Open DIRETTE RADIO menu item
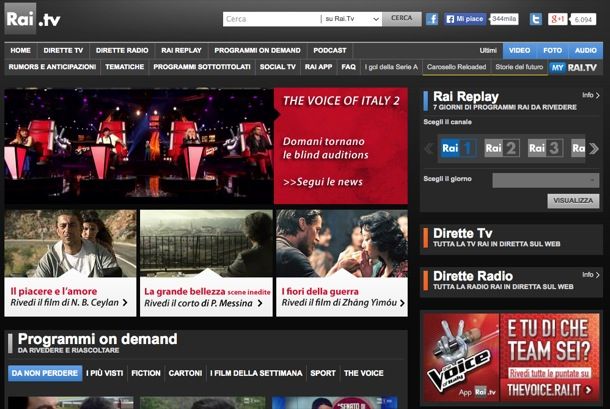This screenshot has height=409, width=610. click(x=122, y=51)
